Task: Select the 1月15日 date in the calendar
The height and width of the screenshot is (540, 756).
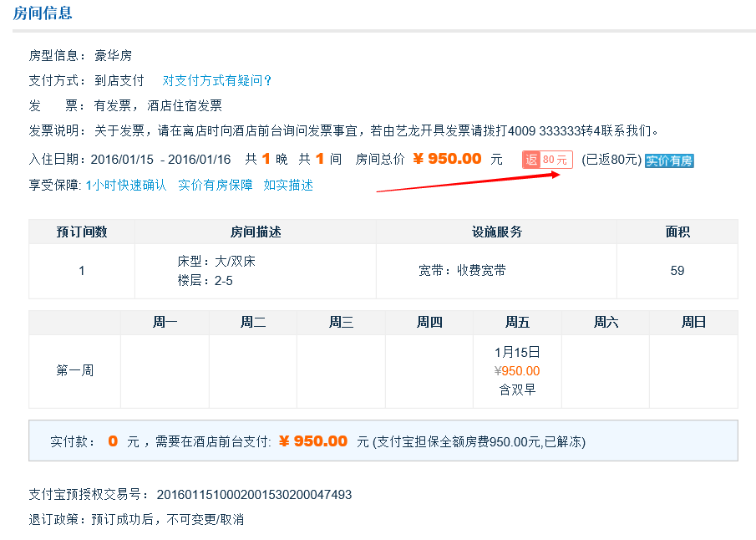Action: [517, 352]
